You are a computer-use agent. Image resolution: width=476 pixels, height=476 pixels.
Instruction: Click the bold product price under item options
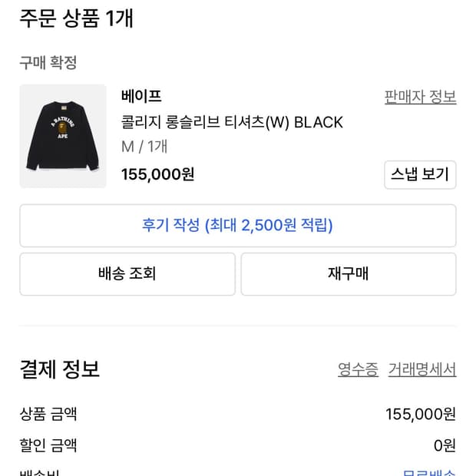(x=157, y=174)
